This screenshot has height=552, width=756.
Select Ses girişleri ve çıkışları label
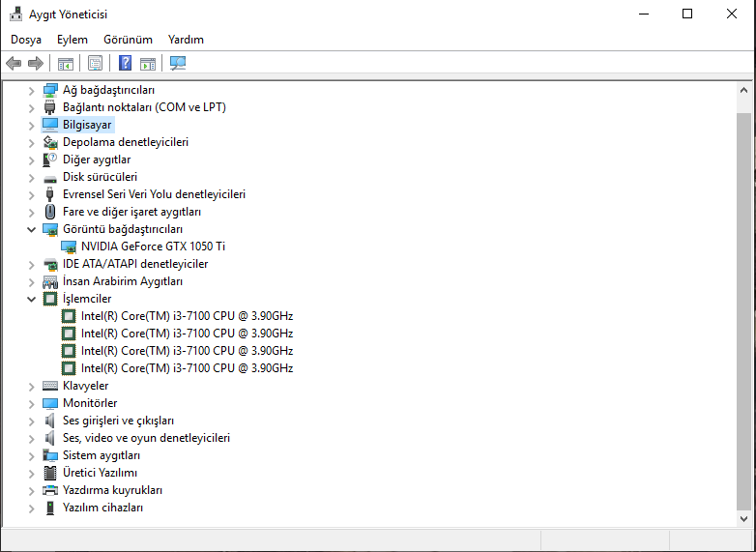tap(118, 421)
